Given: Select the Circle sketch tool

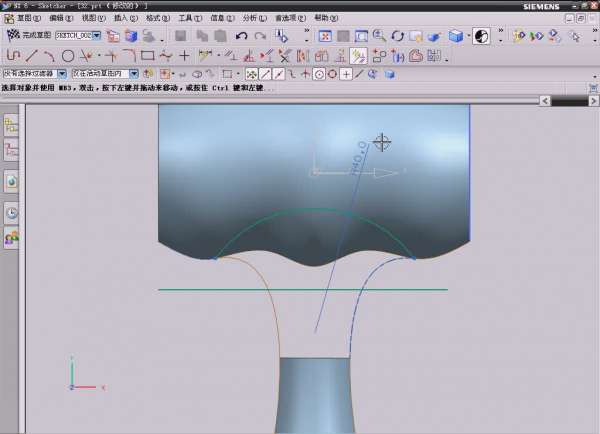Looking at the screenshot, I should click(68, 55).
